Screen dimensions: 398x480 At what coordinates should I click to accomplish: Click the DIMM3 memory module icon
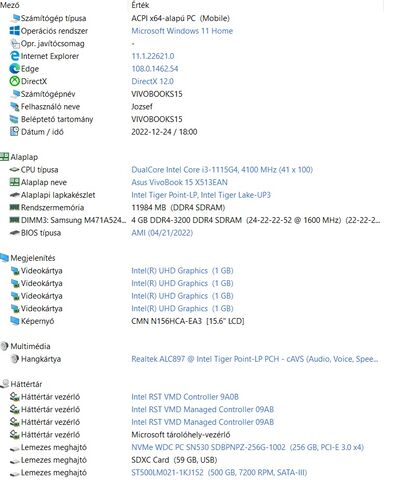coord(15,220)
